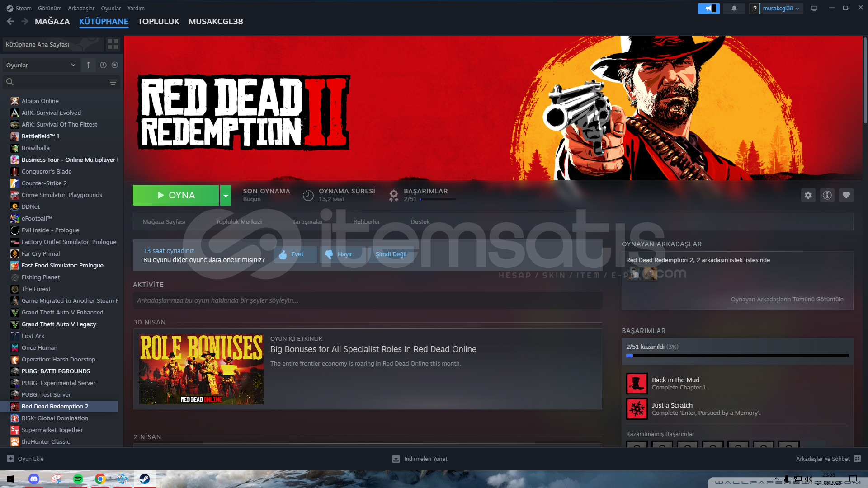Toggle library grid view icon
This screenshot has width=868, height=488.
coord(113,44)
